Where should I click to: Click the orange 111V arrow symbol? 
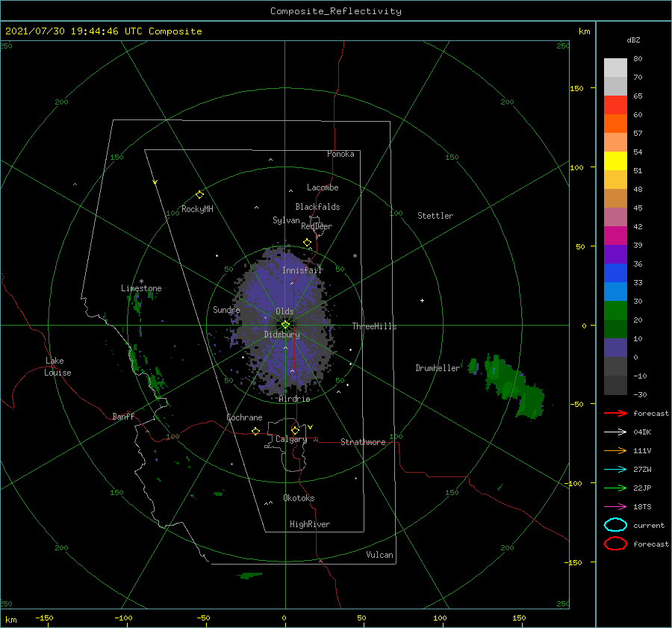[615, 450]
